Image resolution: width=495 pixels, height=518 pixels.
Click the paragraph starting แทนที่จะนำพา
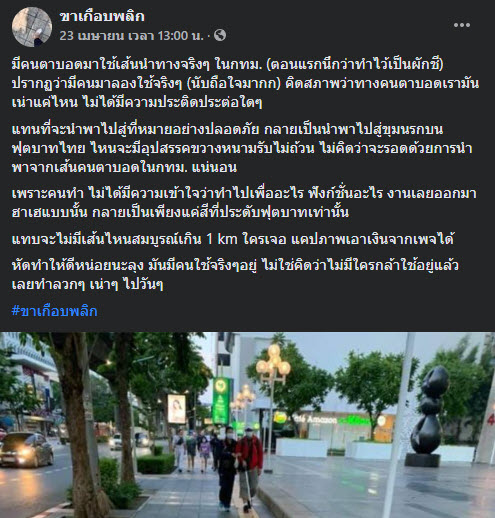pos(242,148)
